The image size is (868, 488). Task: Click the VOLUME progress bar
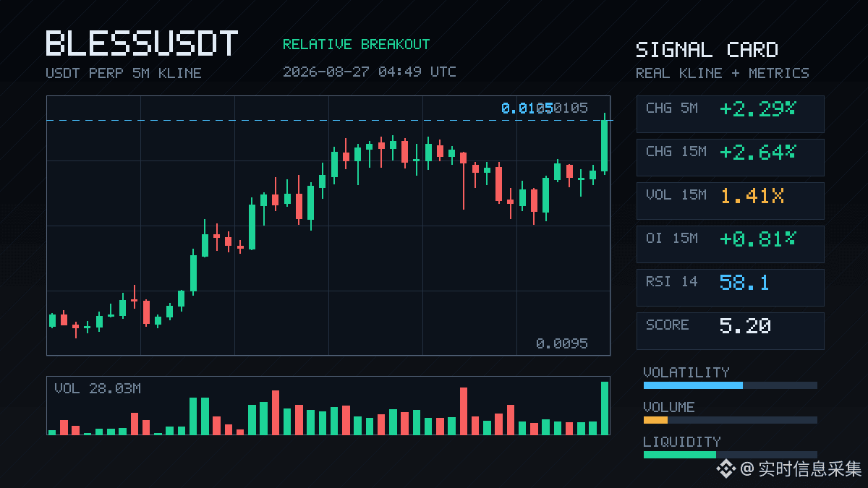coord(731,420)
